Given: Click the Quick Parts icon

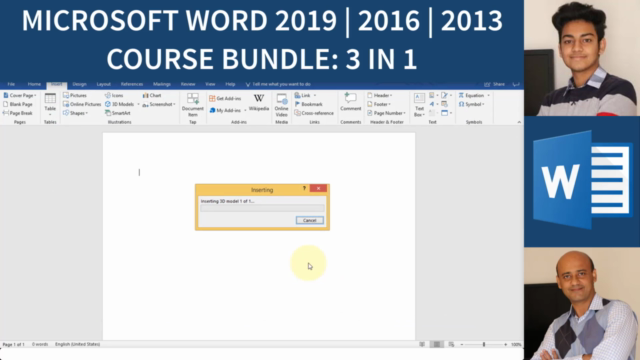Looking at the screenshot, I should coord(432,95).
